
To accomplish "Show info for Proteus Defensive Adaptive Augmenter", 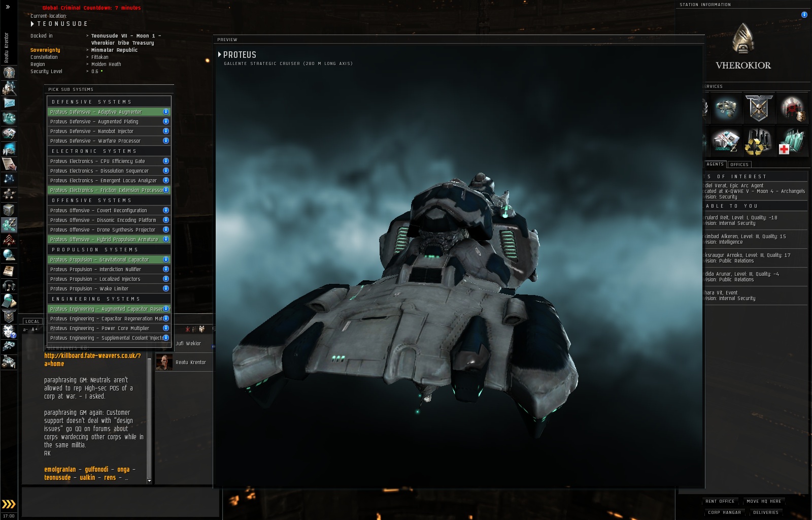I will coord(166,112).
